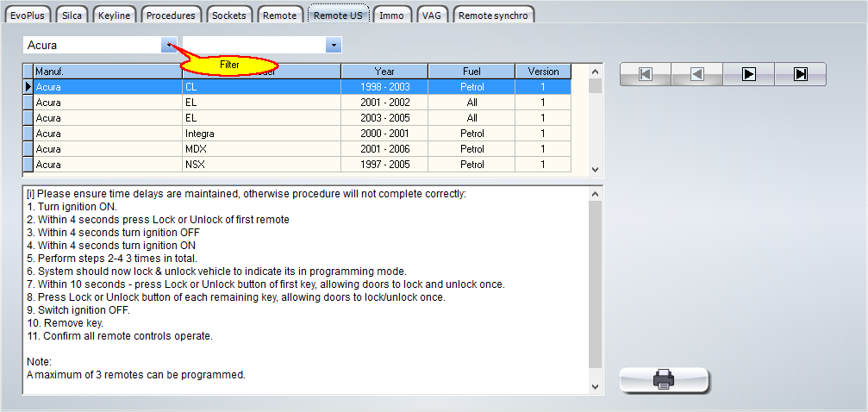This screenshot has height=412, width=868.
Task: Open the Procedures tab
Action: (171, 16)
